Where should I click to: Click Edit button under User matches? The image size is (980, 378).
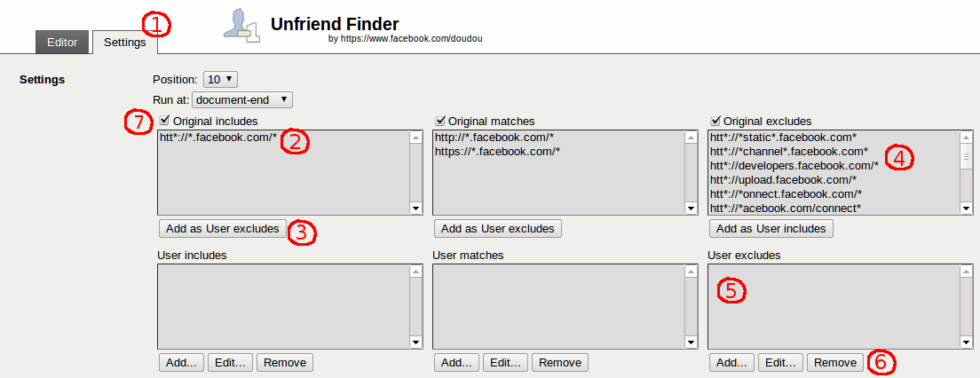point(505,362)
